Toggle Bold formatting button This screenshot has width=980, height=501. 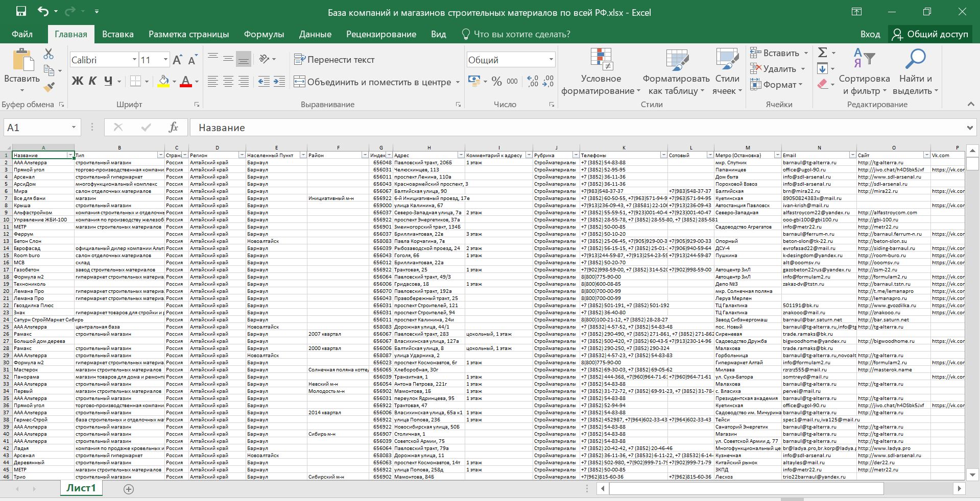tap(77, 81)
